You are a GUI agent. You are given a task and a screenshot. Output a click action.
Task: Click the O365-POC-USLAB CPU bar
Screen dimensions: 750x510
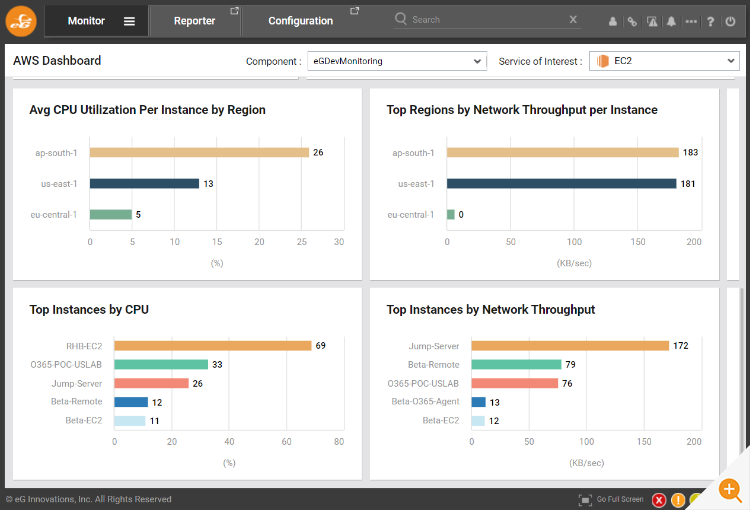click(161, 365)
